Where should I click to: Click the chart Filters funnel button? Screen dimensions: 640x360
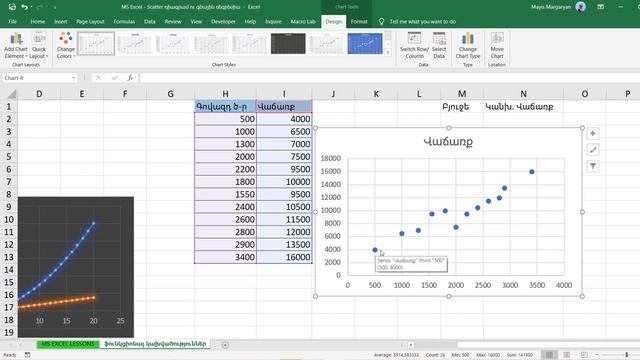[593, 167]
